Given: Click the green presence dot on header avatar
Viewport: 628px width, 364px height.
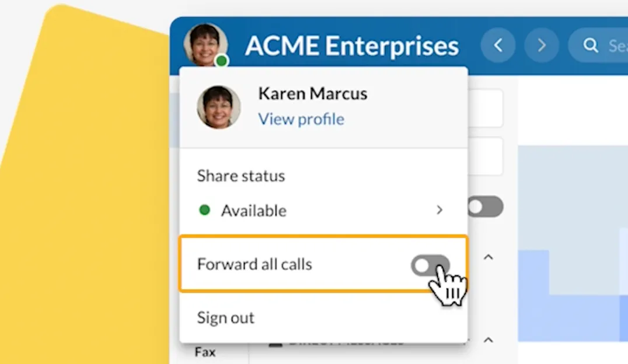Looking at the screenshot, I should click(x=221, y=61).
